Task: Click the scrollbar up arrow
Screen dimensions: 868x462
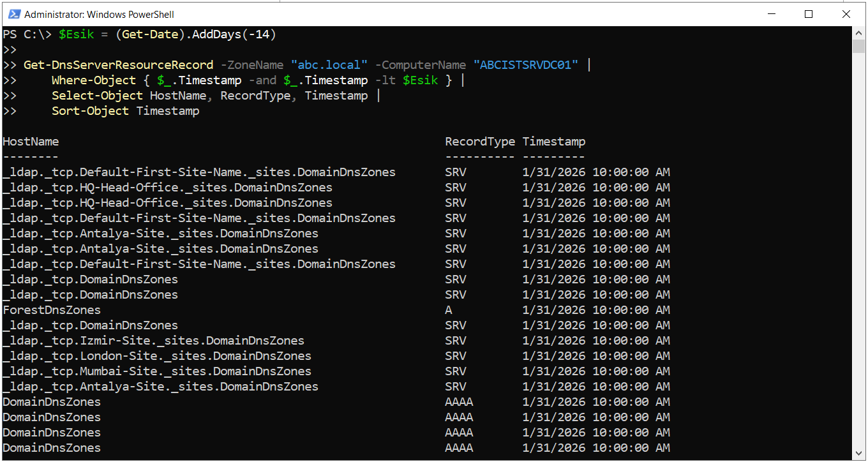Action: point(859,33)
